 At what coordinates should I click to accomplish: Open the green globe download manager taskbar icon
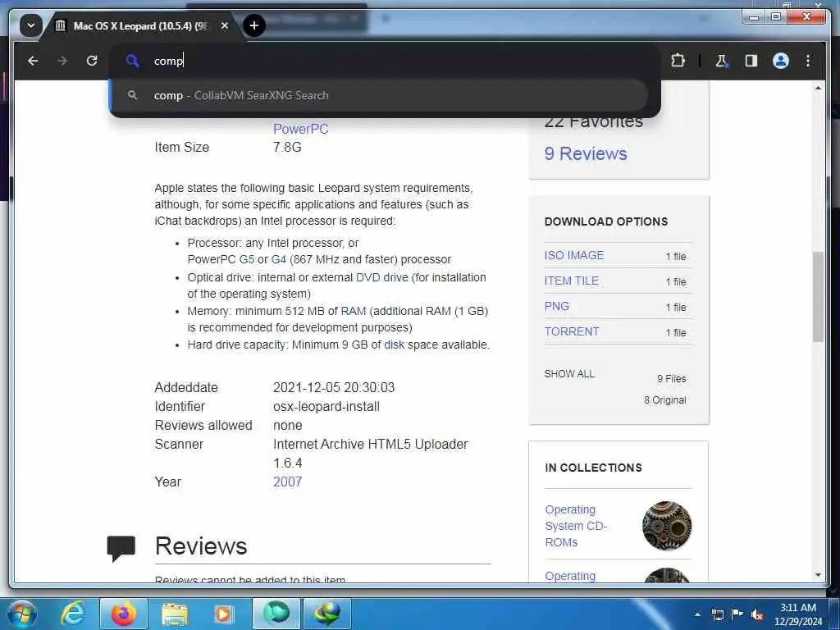[x=327, y=614]
